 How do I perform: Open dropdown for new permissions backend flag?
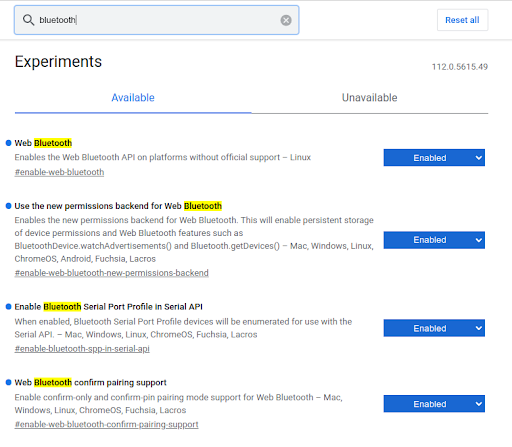tap(434, 240)
